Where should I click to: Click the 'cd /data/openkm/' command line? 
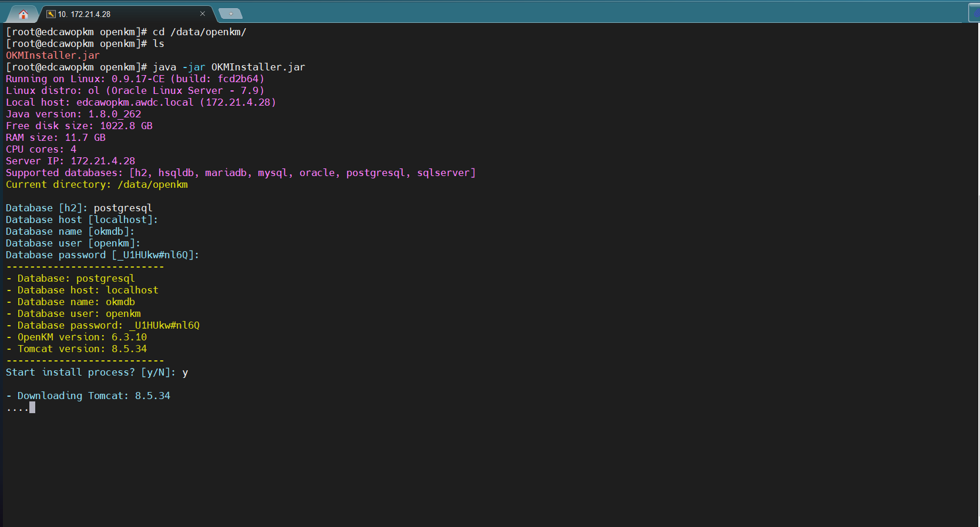point(126,32)
